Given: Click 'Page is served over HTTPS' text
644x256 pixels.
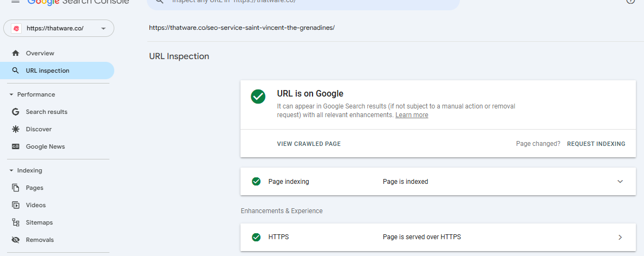Looking at the screenshot, I should point(422,237).
